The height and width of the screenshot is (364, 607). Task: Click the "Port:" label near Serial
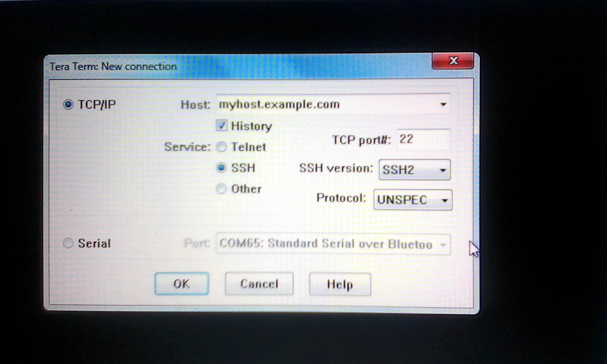[197, 243]
